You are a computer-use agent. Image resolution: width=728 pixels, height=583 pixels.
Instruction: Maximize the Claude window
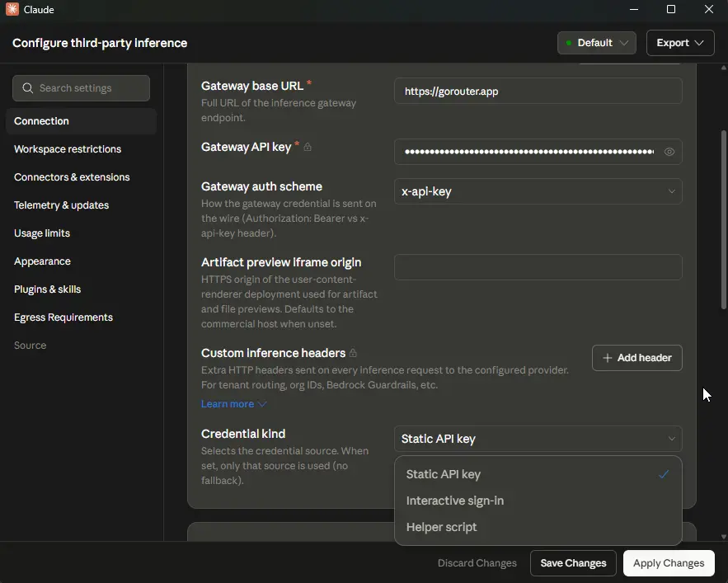tap(671, 9)
